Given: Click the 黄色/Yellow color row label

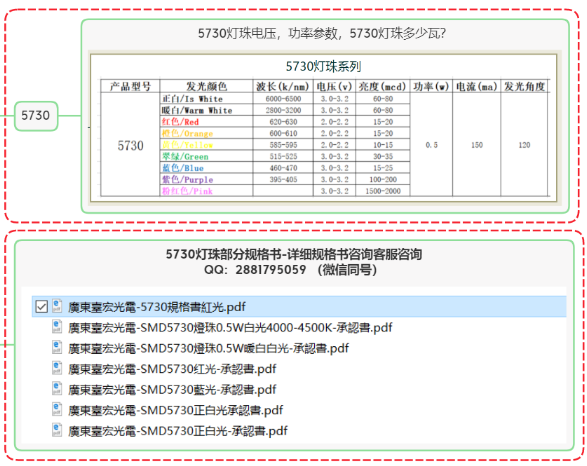Looking at the screenshot, I should (x=188, y=145).
